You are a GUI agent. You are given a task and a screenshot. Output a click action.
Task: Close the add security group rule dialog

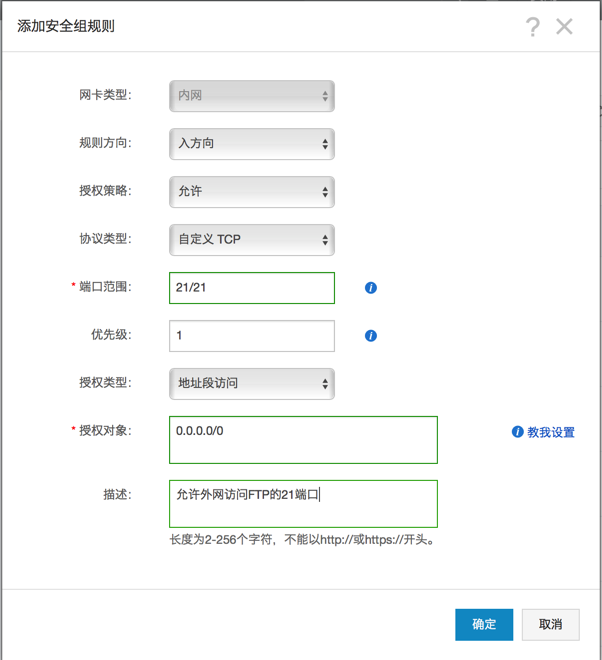565,27
